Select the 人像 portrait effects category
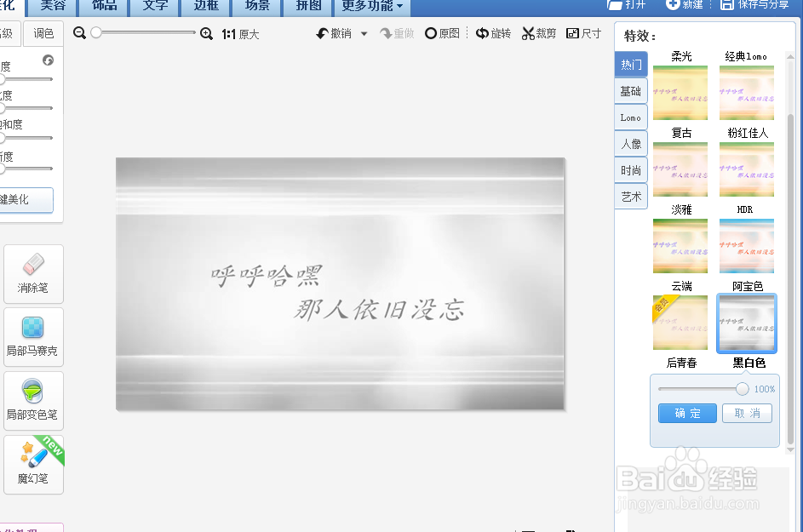 (631, 144)
